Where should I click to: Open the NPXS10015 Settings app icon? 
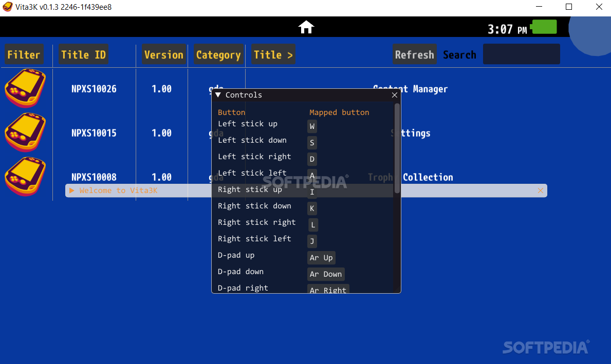click(25, 132)
